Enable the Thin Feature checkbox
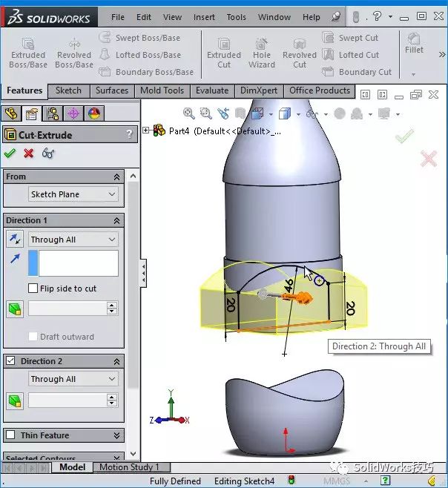Image resolution: width=448 pixels, height=488 pixels. pyautogui.click(x=10, y=435)
